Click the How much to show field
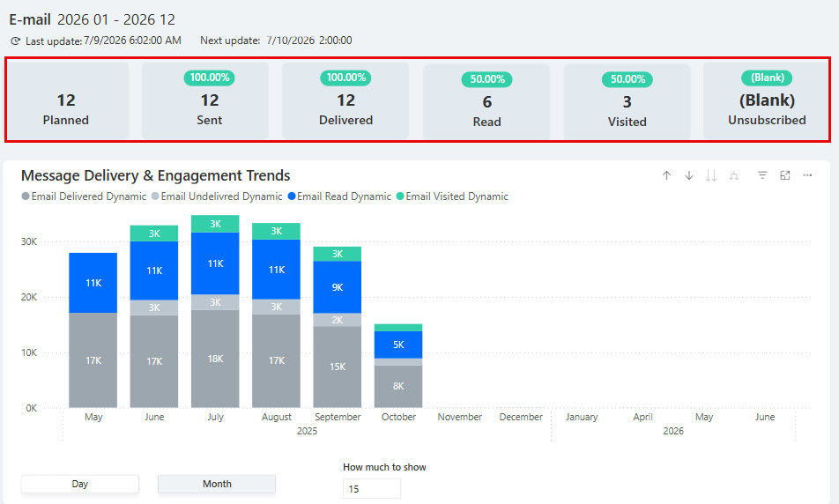 (x=372, y=489)
